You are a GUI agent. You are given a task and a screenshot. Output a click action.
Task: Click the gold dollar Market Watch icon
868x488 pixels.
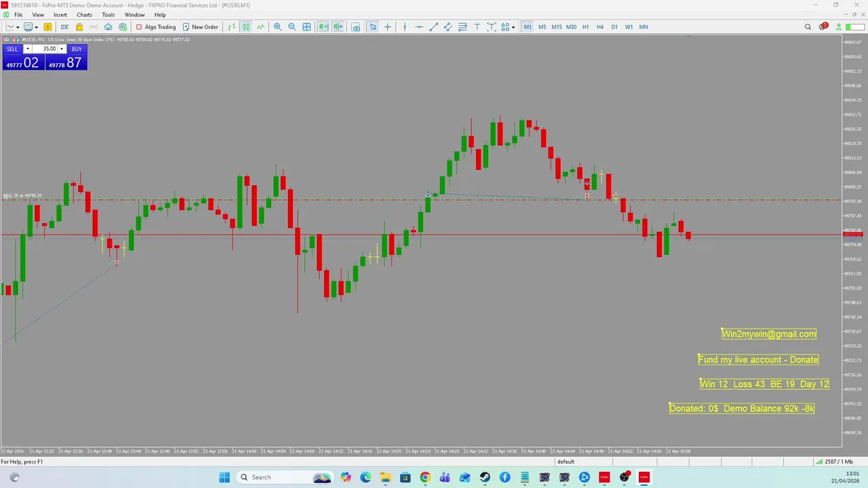(x=47, y=27)
